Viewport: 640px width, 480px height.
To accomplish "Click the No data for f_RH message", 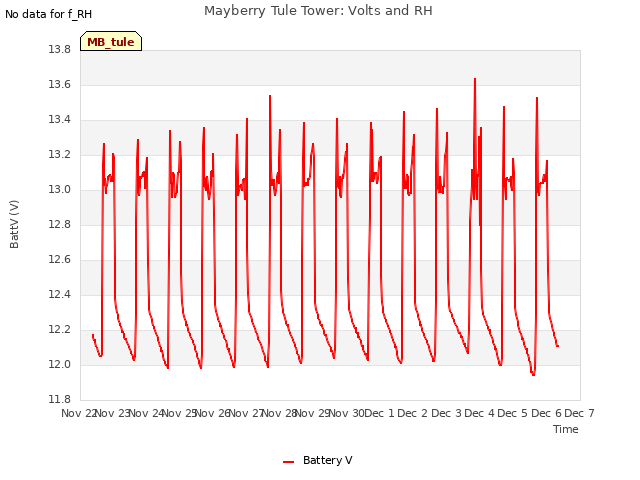I will 49,14.
